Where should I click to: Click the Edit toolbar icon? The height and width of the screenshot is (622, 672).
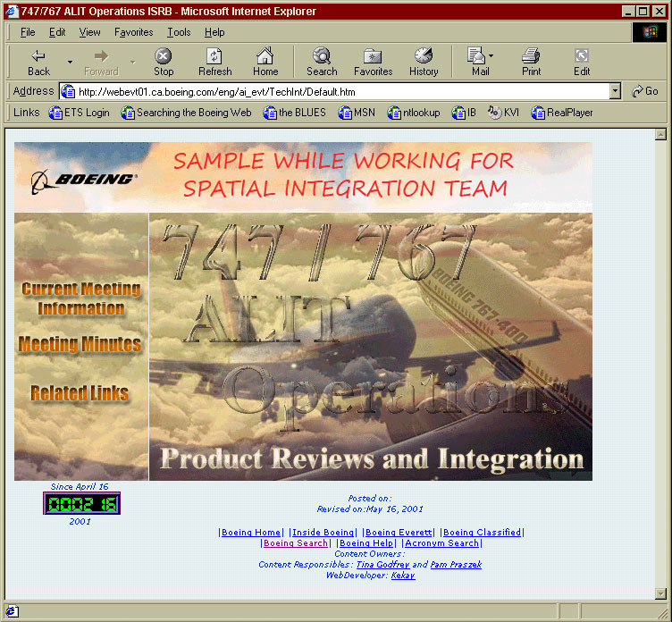coord(582,56)
